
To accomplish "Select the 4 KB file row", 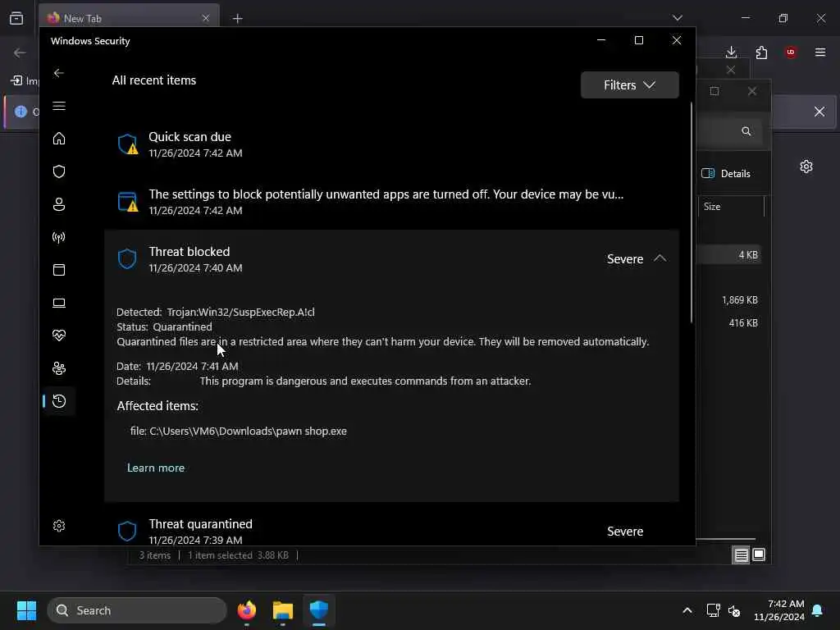I will 729,255.
